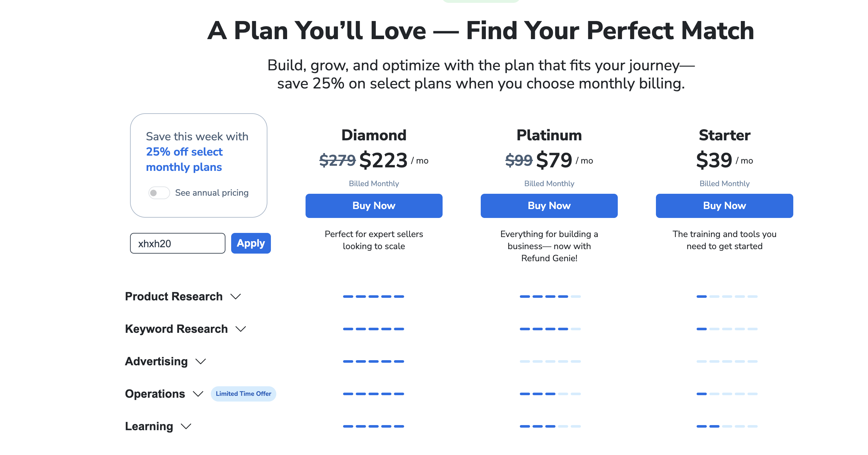
Task: Select the Platinum plan heading
Action: tap(549, 135)
